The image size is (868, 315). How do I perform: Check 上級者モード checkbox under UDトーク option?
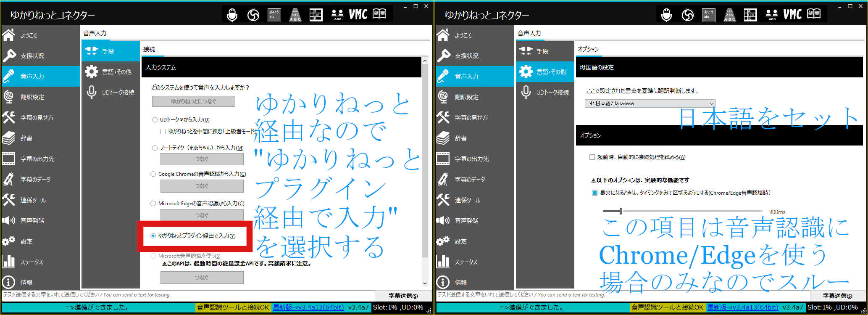click(x=163, y=132)
